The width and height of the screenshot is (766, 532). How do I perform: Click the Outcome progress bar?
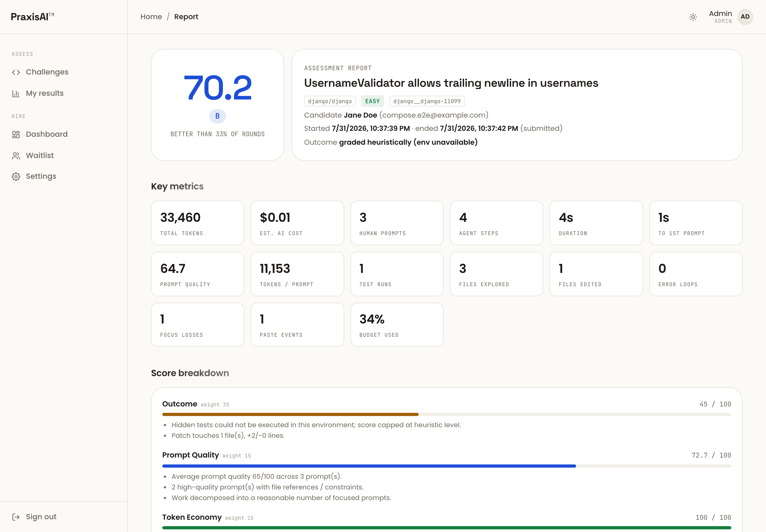446,414
